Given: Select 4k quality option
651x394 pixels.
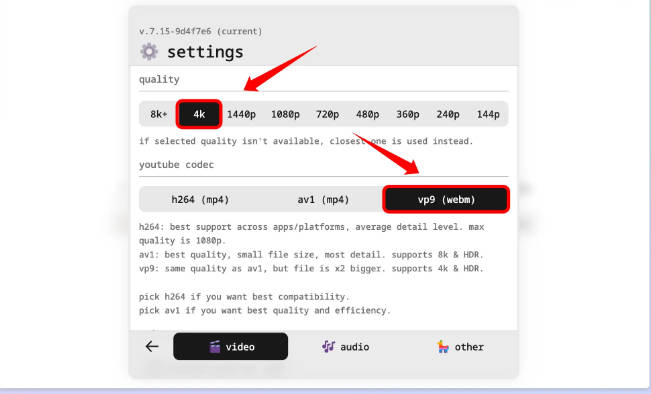Looking at the screenshot, I should tap(199, 114).
